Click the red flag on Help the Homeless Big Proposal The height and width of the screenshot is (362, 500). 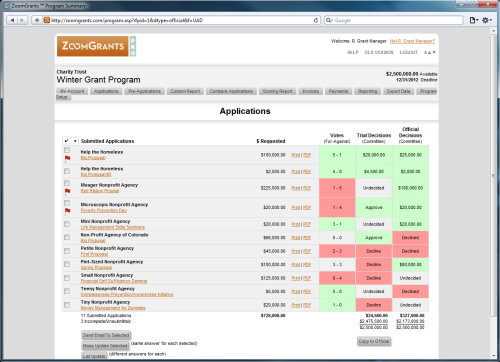[x=67, y=158]
